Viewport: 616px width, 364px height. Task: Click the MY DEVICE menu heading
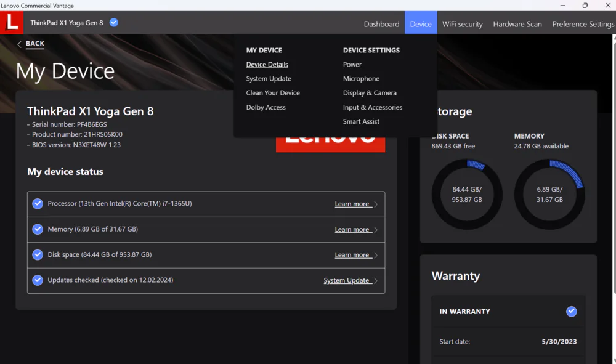click(264, 51)
